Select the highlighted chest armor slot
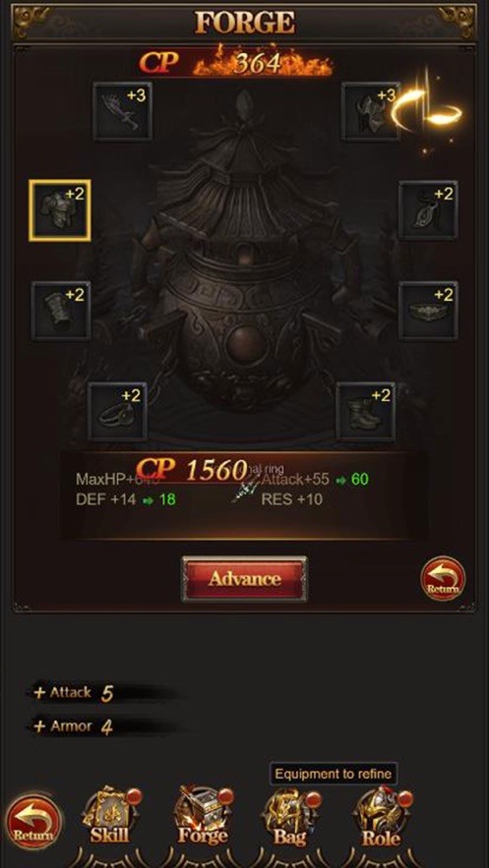The width and height of the screenshot is (489, 868). coord(60,209)
